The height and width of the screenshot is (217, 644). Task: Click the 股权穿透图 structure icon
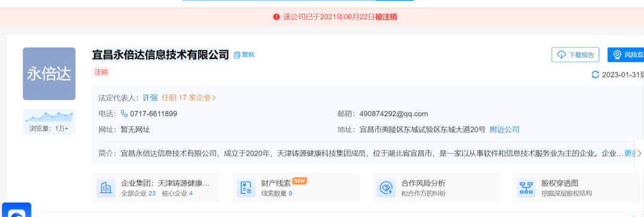(x=526, y=188)
